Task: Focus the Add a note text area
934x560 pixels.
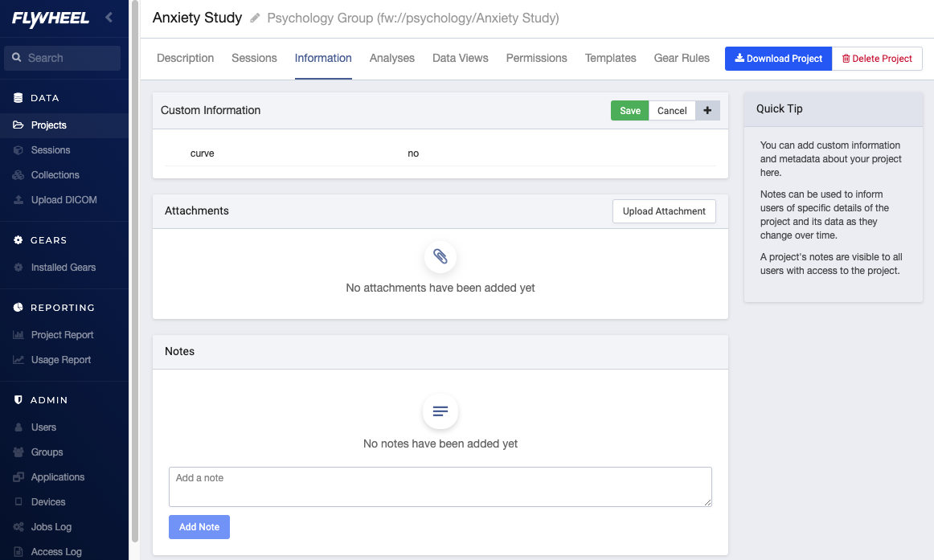Action: click(x=440, y=487)
